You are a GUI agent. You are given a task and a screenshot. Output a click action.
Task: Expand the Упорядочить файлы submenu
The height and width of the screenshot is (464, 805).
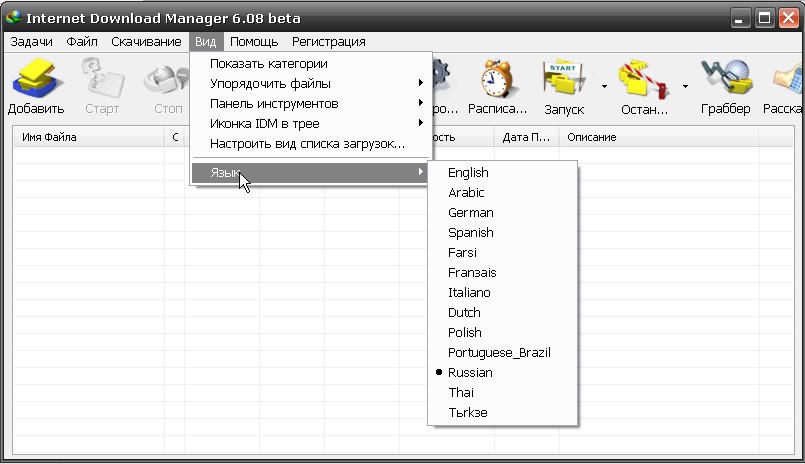click(x=311, y=83)
